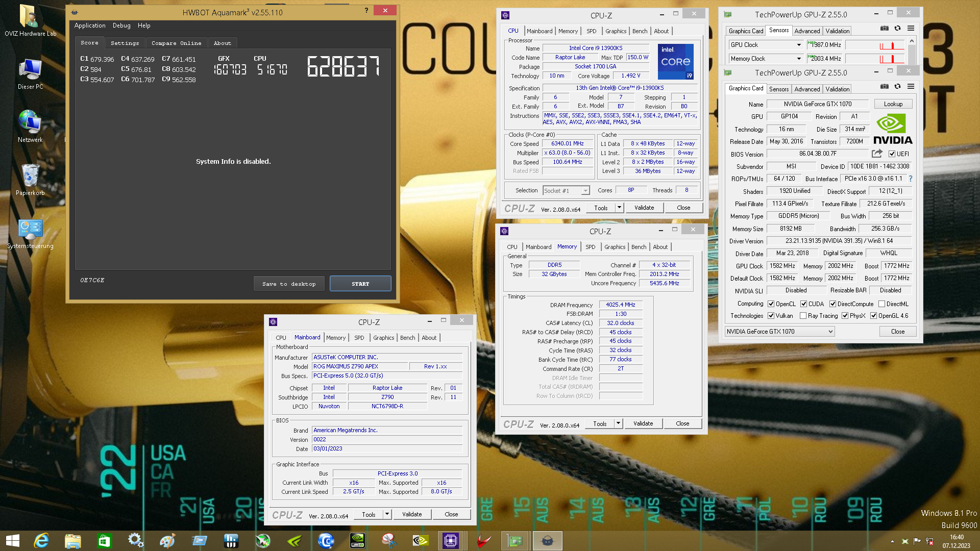Toggle PhysX checkbox
The image size is (980, 551).
pos(845,316)
